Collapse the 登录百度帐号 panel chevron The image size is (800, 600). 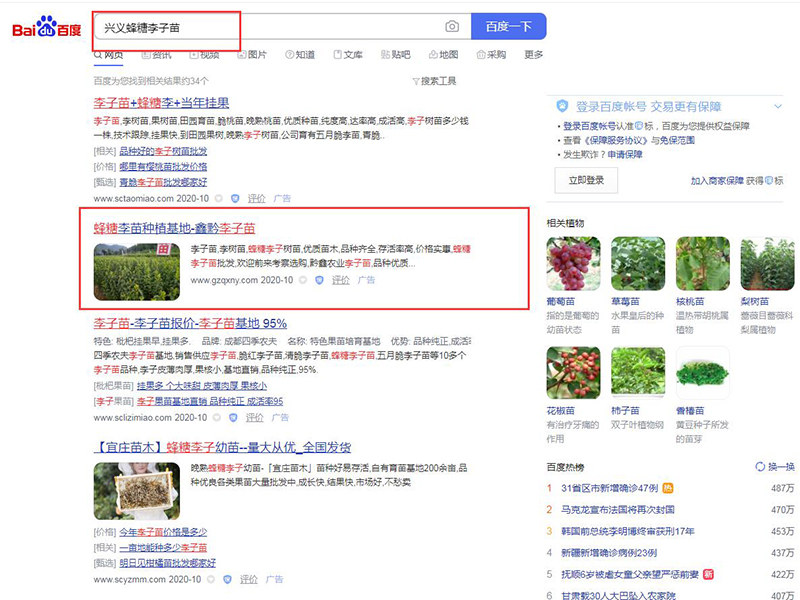[x=778, y=107]
